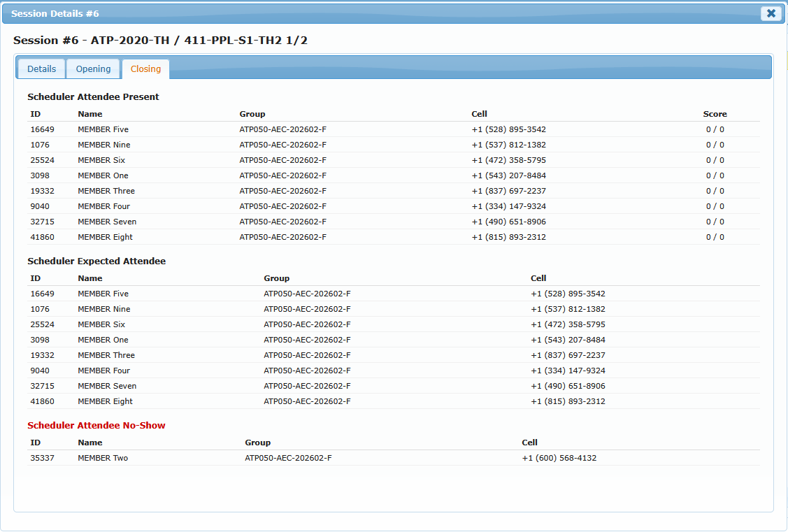Click MEMBER Five's score in Attendee Present
The height and width of the screenshot is (532, 788).
(715, 129)
